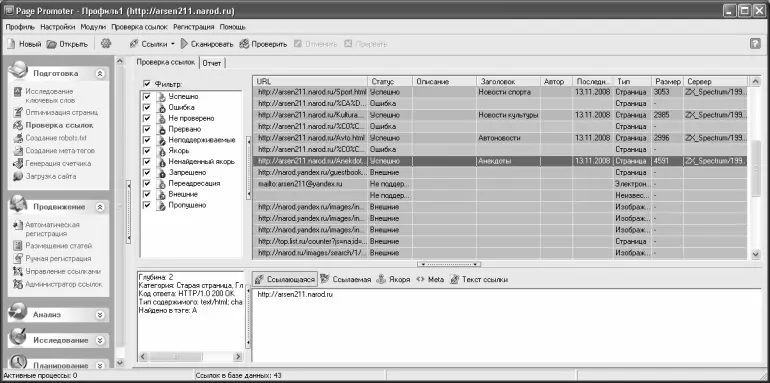Expand the Анализ sidebar section
This screenshot has height=383, width=770.
pyautogui.click(x=100, y=315)
